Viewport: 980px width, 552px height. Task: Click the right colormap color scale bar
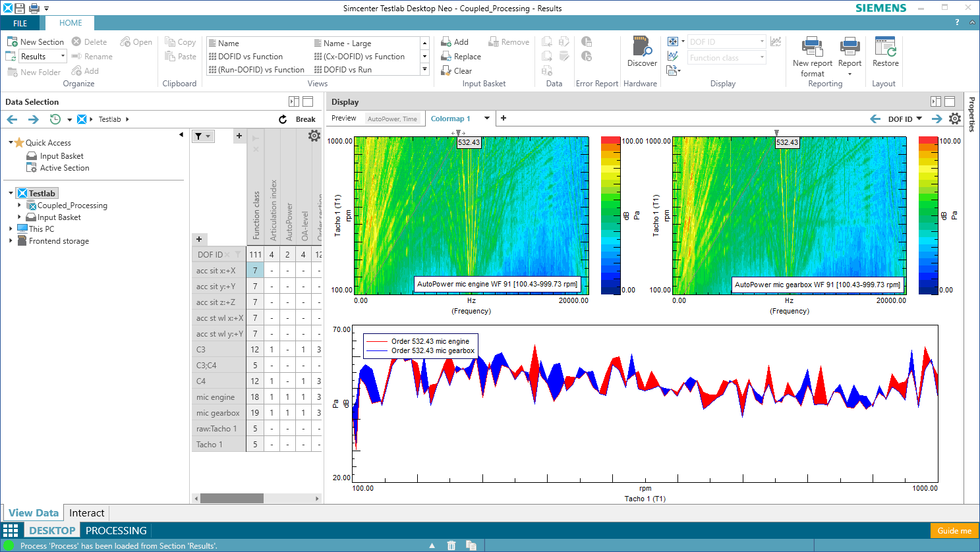[x=929, y=215]
